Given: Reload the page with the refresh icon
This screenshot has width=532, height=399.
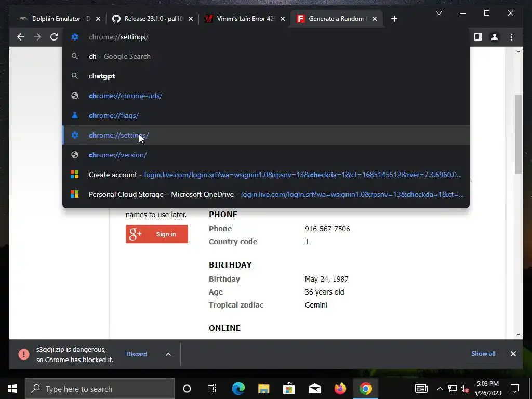Looking at the screenshot, I should pyautogui.click(x=54, y=37).
